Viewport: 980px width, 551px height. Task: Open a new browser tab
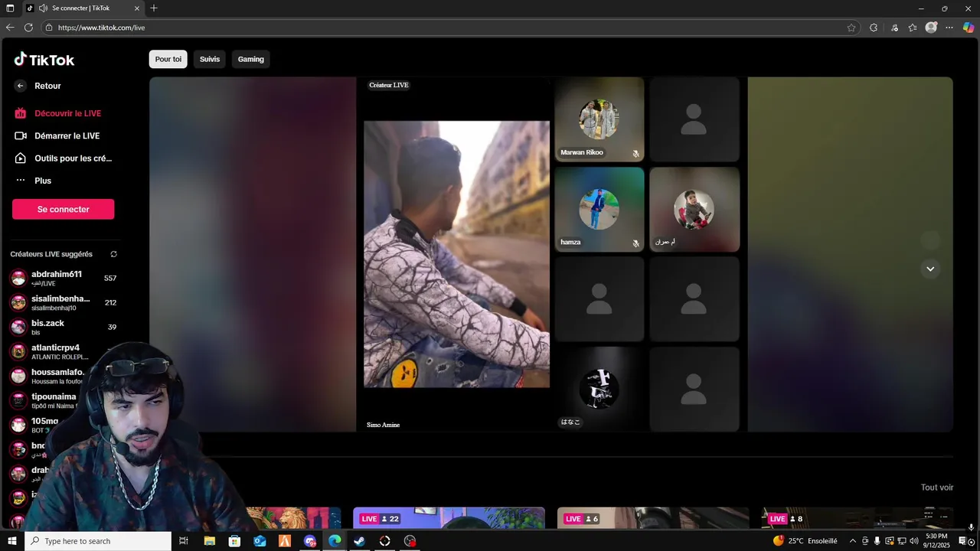coord(154,8)
